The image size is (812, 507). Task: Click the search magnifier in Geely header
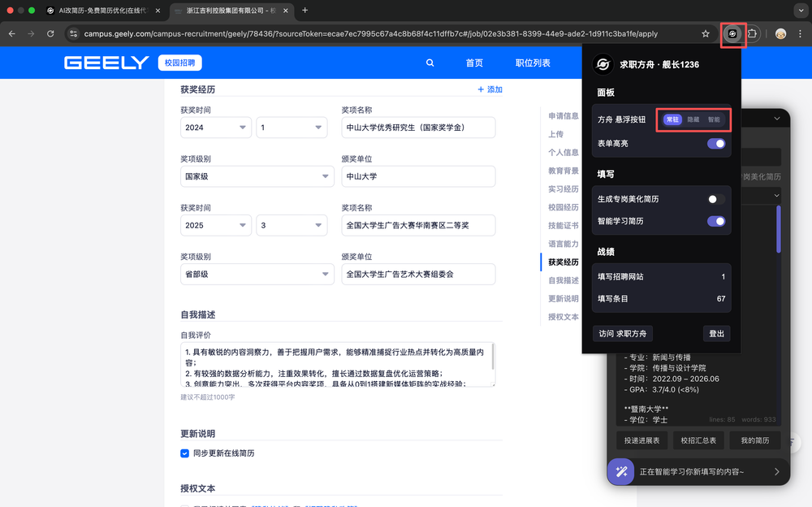430,63
